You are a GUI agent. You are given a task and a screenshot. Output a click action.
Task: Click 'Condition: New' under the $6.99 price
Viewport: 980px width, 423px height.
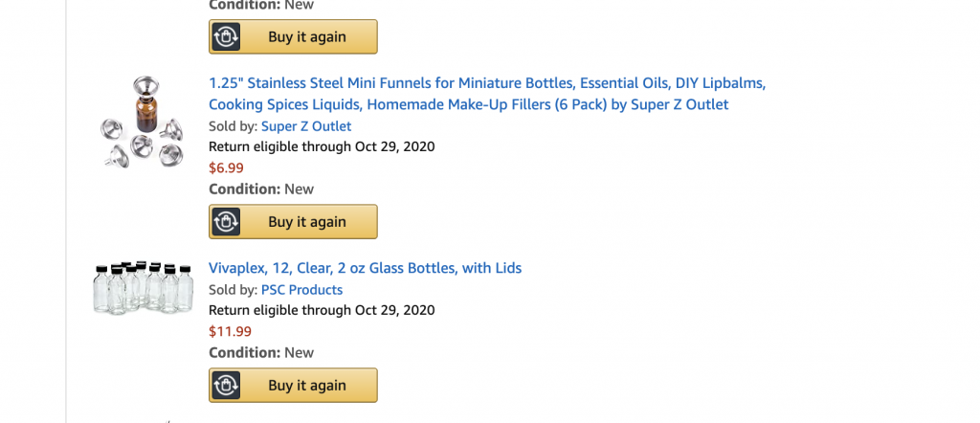point(260,189)
